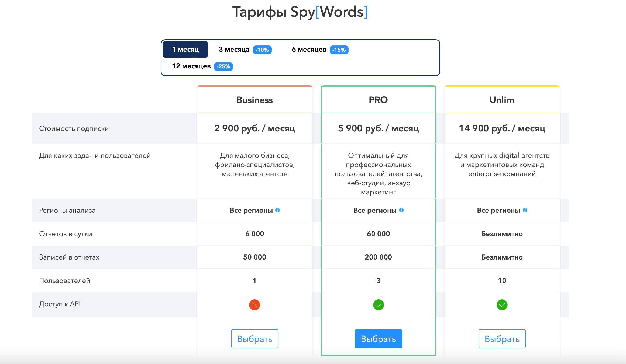Click the Business users value 1
Image resolution: width=626 pixels, height=364 pixels.
[254, 281]
